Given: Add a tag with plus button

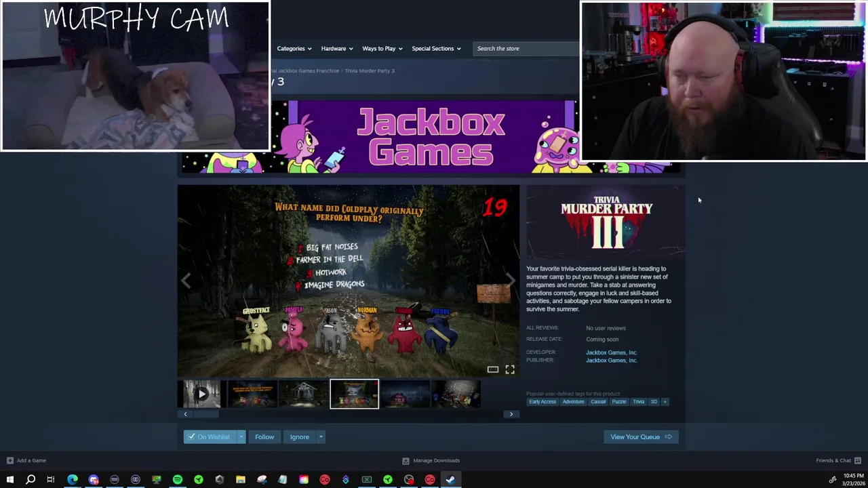Looking at the screenshot, I should coord(665,402).
